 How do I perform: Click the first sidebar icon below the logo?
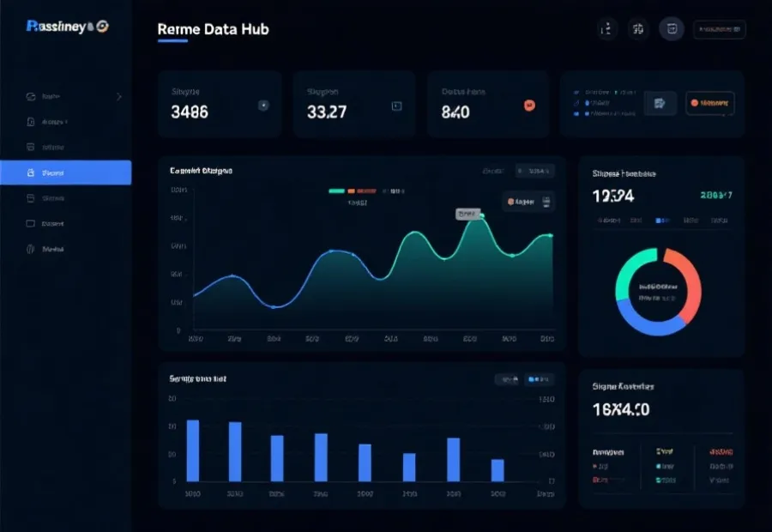point(31,97)
